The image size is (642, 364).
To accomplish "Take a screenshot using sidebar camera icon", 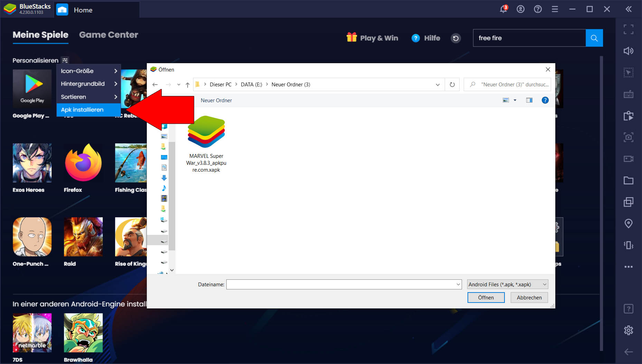I will (629, 137).
